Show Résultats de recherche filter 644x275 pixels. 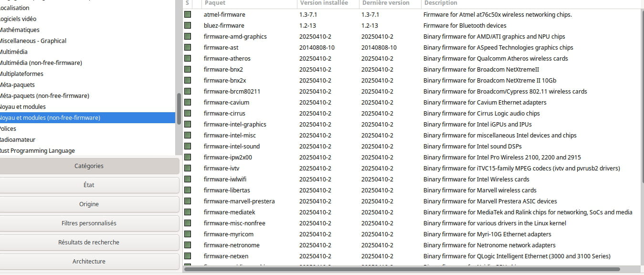(x=89, y=243)
